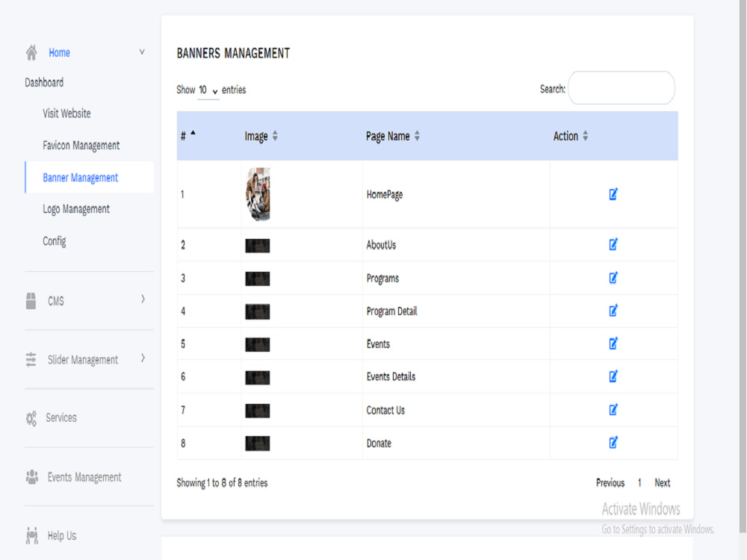Select page 1 in pagination
The image size is (747, 560).
pyautogui.click(x=639, y=483)
